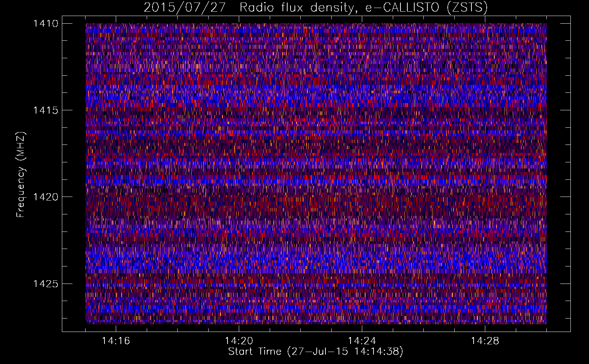This screenshot has width=589, height=364.
Task: Click inside the radio spectrogram plot
Action: point(316,174)
